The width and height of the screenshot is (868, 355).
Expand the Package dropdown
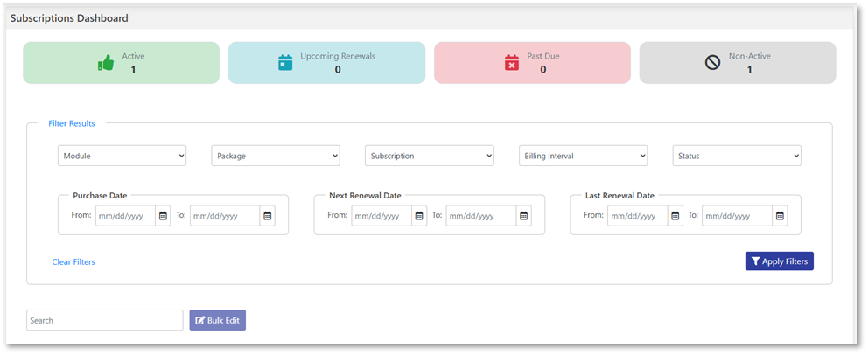[x=276, y=156]
